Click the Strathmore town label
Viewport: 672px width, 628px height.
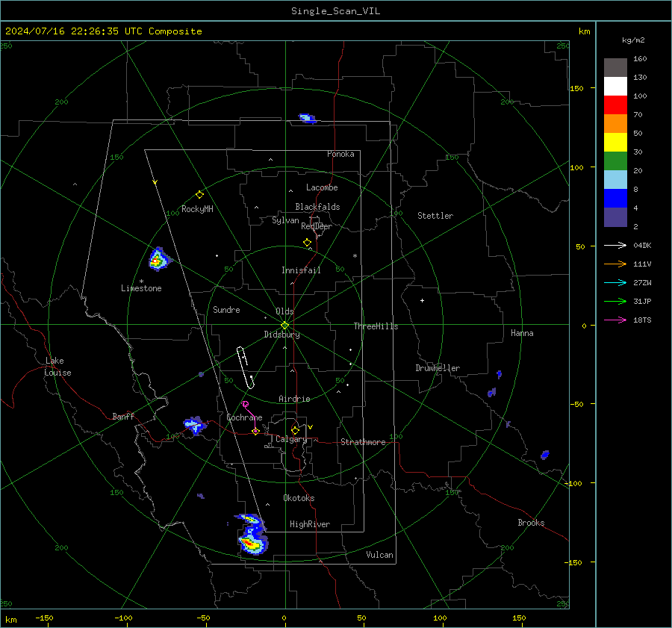coord(363,442)
